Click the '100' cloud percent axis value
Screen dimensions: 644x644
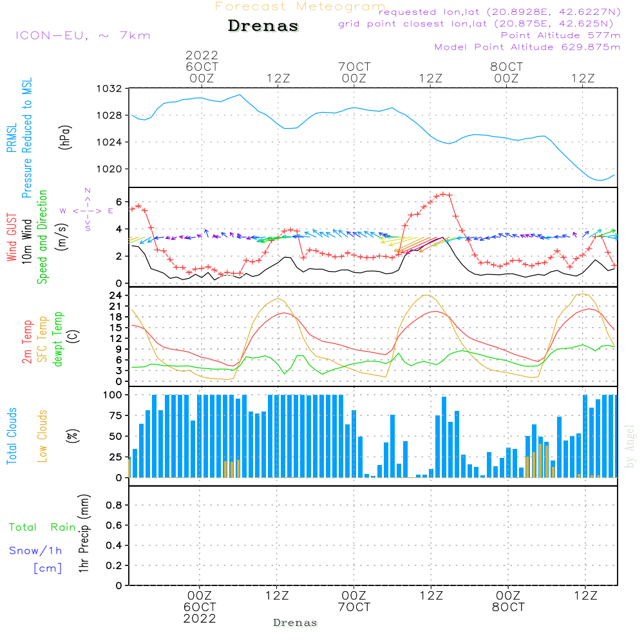tap(113, 395)
